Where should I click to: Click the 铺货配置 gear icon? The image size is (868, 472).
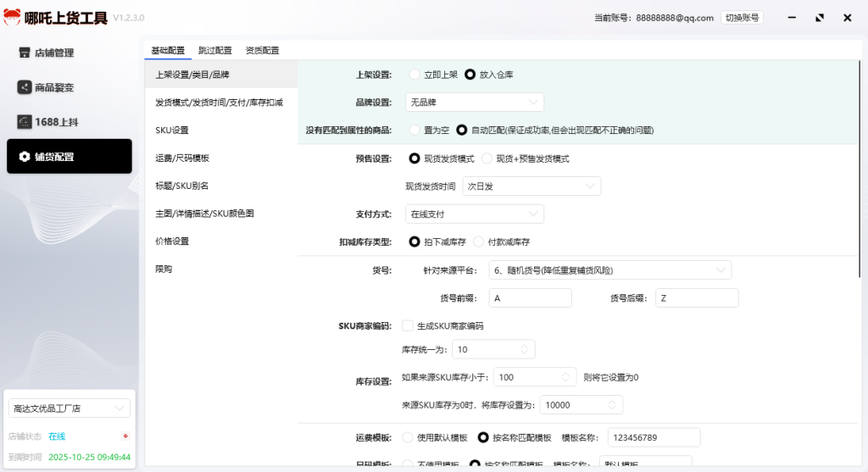pyautogui.click(x=25, y=157)
